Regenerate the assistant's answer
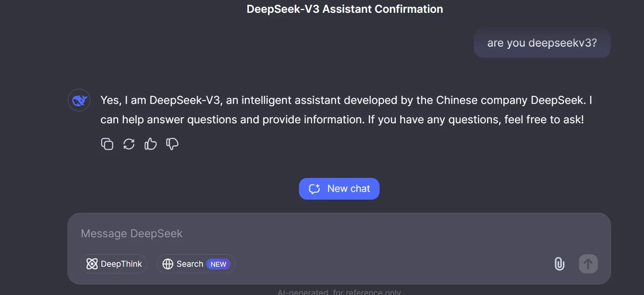The width and height of the screenshot is (644, 295). coord(129,144)
